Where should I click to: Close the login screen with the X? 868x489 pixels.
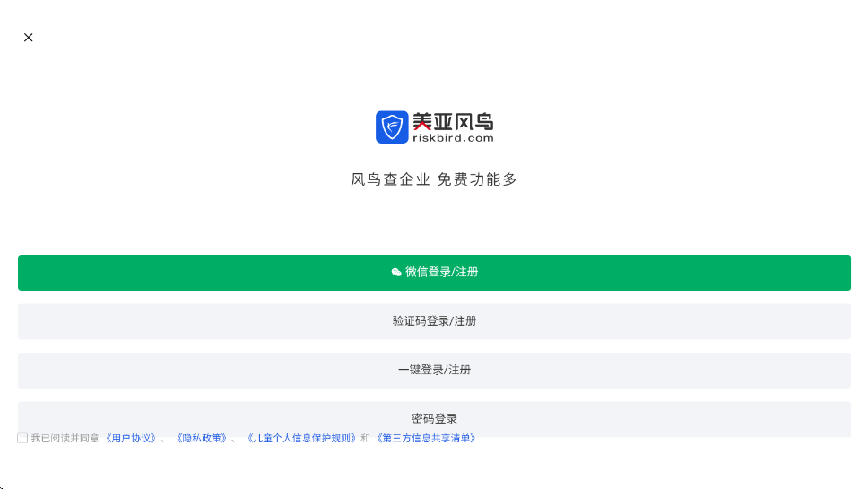click(x=28, y=37)
